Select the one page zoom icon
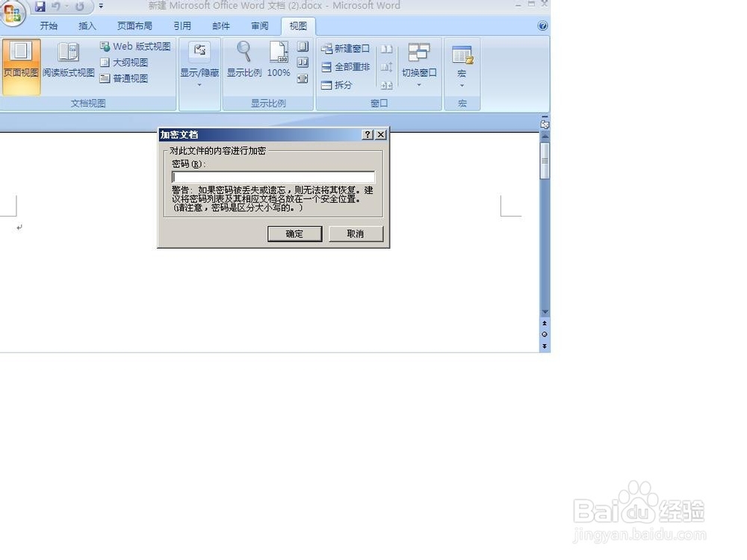 tap(303, 46)
